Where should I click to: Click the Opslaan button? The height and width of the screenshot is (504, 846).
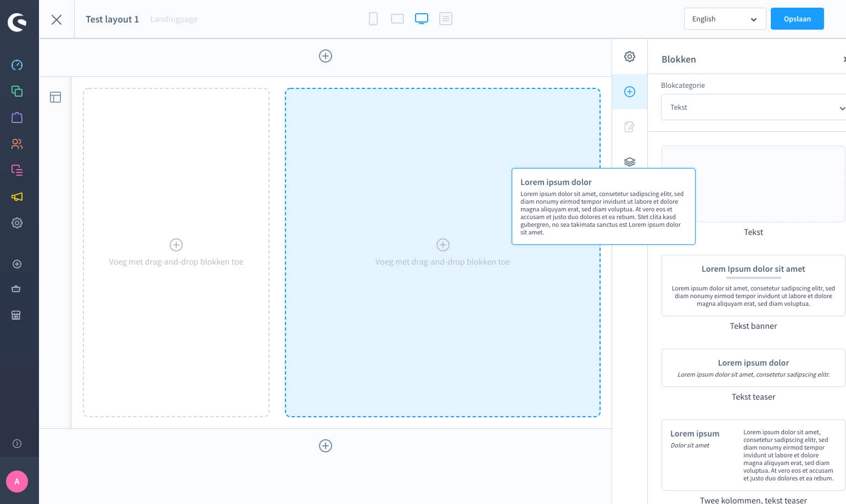[x=797, y=19]
